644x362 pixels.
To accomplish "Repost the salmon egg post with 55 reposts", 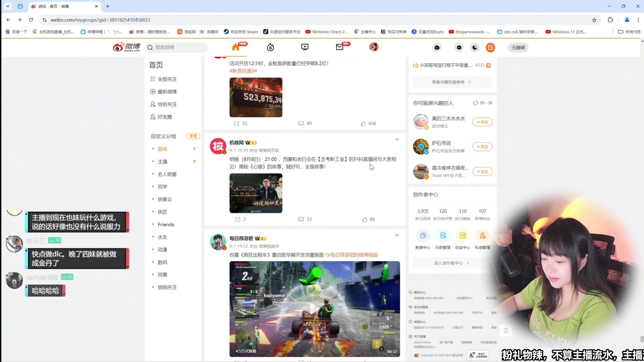I will (240, 123).
